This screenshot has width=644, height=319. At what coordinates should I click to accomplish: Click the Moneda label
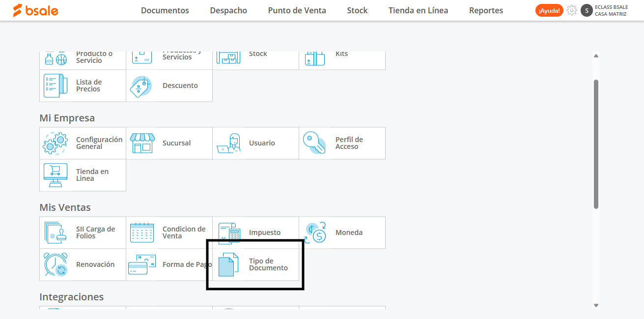tap(349, 232)
